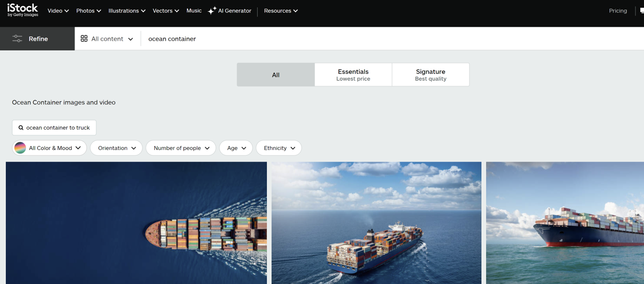The width and height of the screenshot is (644, 284).
Task: Click the Refine sliders icon
Action: (x=17, y=39)
